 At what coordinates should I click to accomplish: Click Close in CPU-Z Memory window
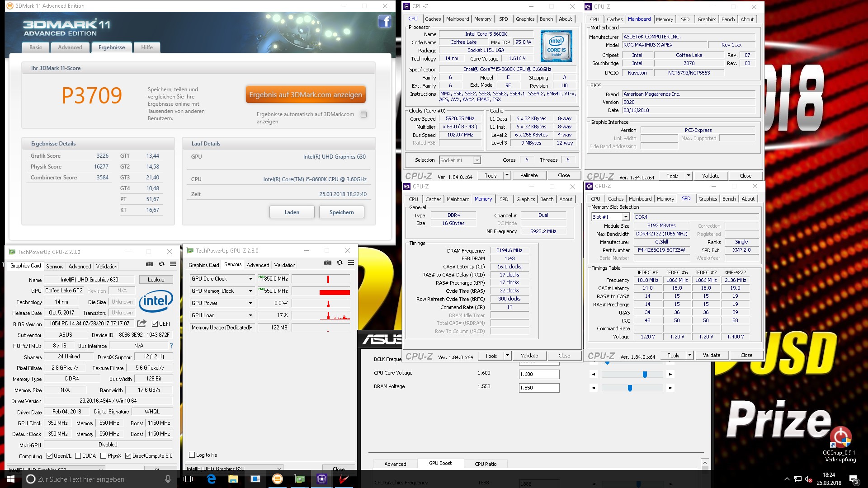(x=564, y=356)
